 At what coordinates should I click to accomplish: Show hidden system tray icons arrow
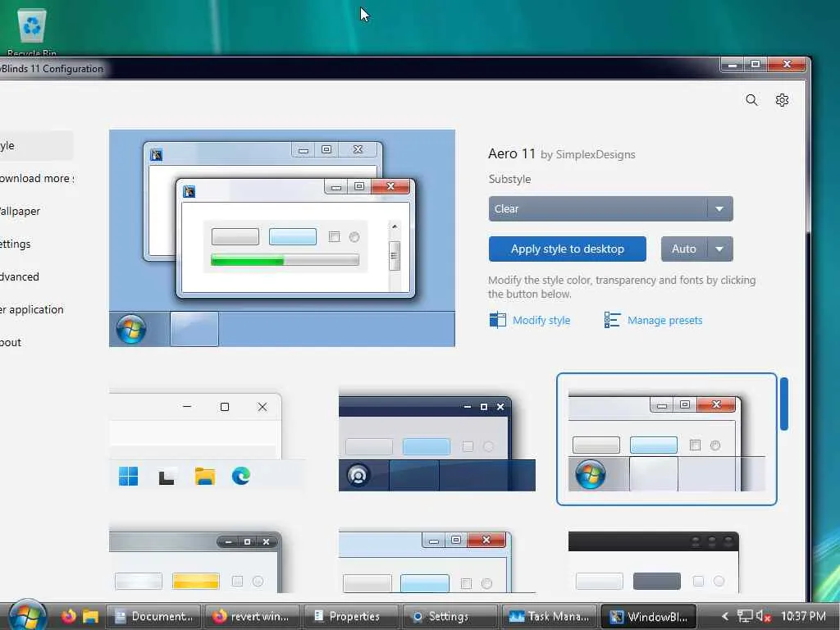click(725, 617)
